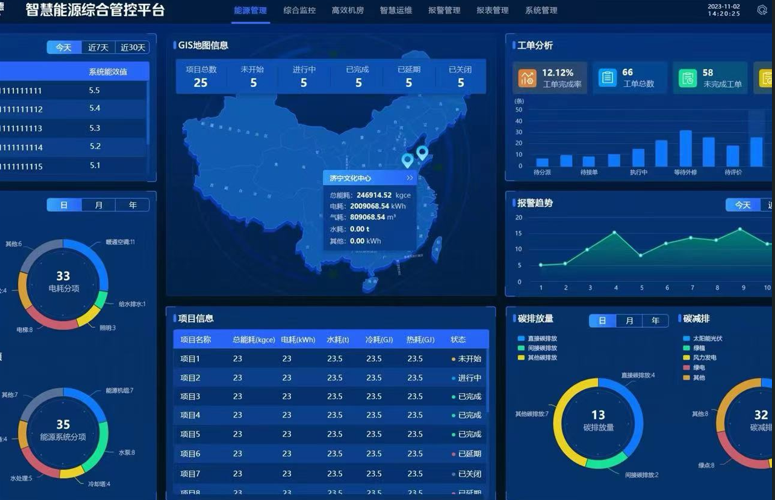Image resolution: width=775 pixels, height=500 pixels.
Task: Go to the 智慧运维 section
Action: click(395, 10)
